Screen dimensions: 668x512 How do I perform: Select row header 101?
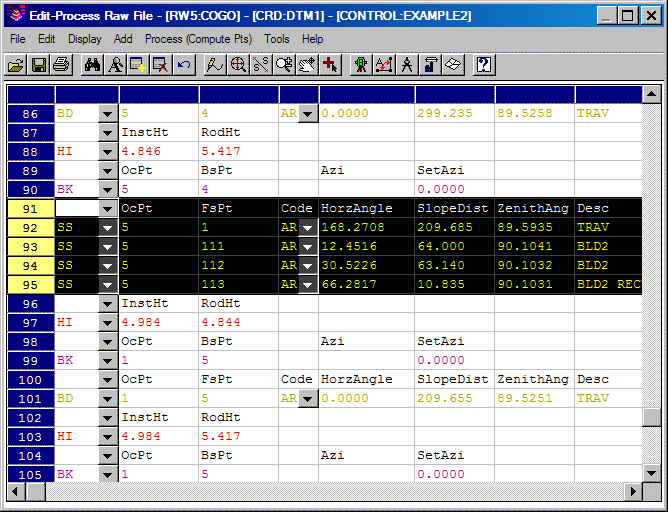tap(31, 399)
